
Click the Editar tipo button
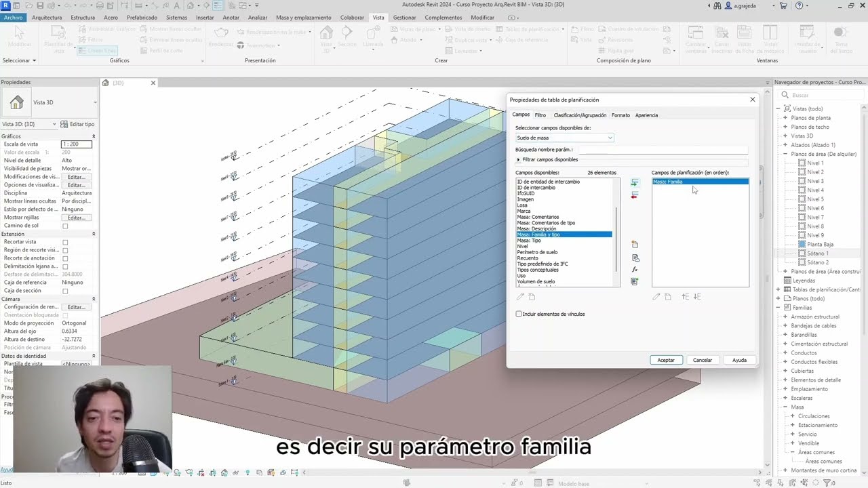tap(78, 124)
